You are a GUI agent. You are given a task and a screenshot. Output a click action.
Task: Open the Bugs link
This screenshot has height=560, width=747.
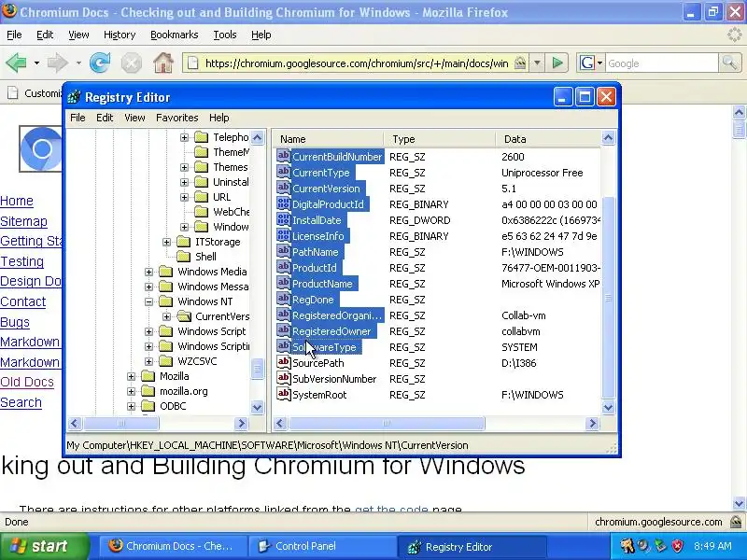tap(15, 322)
